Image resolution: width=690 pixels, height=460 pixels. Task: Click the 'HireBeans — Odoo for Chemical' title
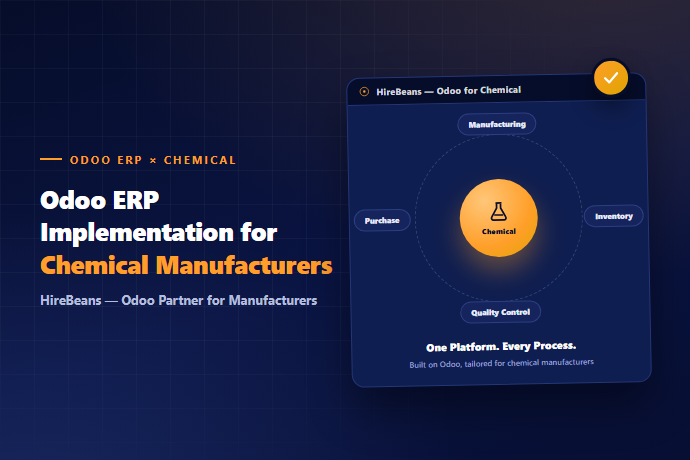tap(448, 91)
